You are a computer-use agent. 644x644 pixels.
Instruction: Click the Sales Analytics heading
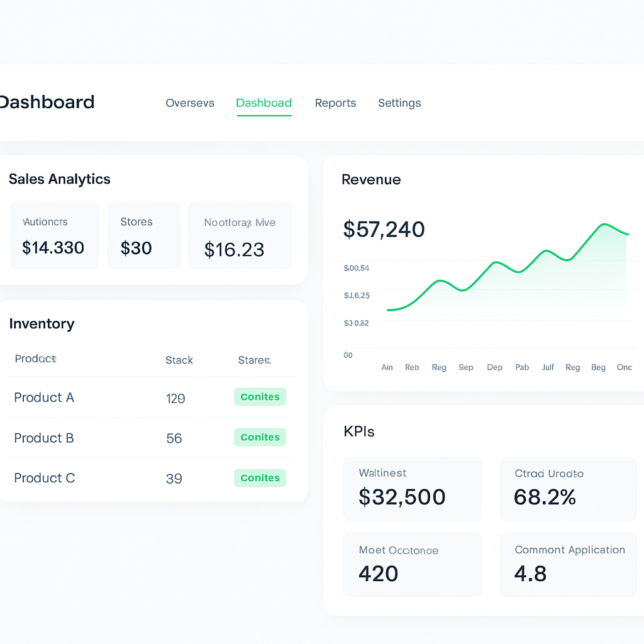(x=60, y=179)
